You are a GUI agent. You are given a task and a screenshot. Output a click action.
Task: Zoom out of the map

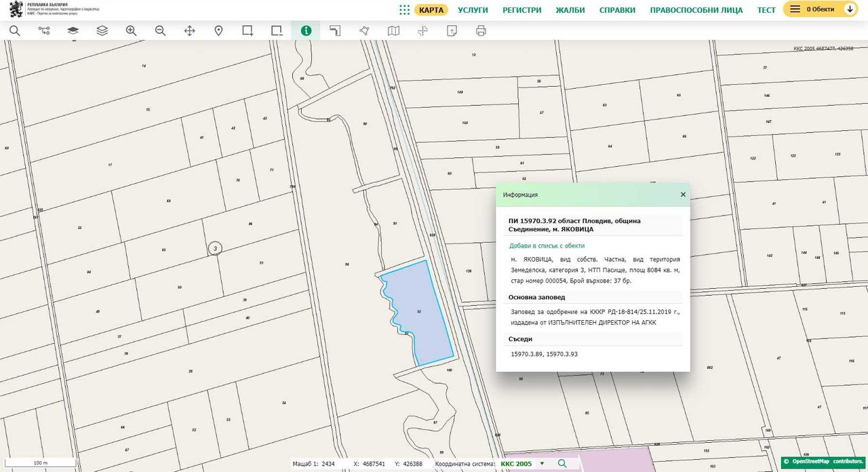pos(160,31)
